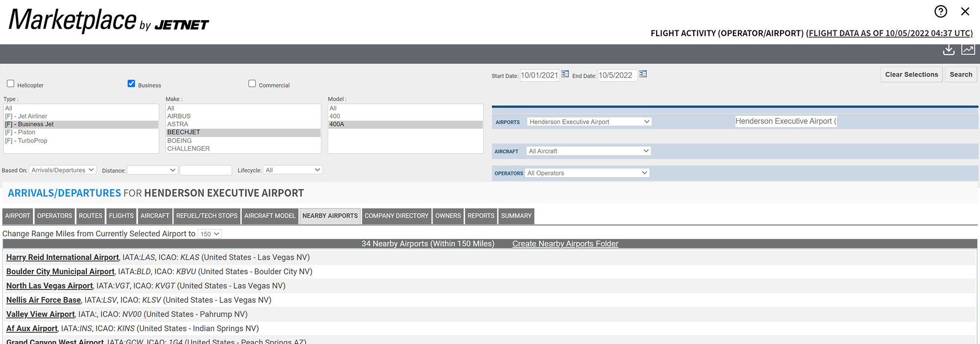980x344 pixels.
Task: Select Jet Airliner in the Type list
Action: coord(81,116)
